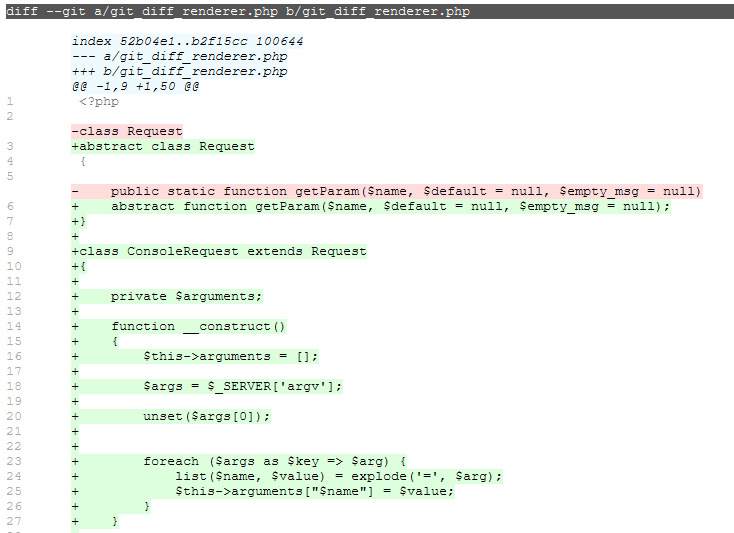Click line number 1 in the gutter
Viewport: 734px width, 533px height.
[10, 102]
